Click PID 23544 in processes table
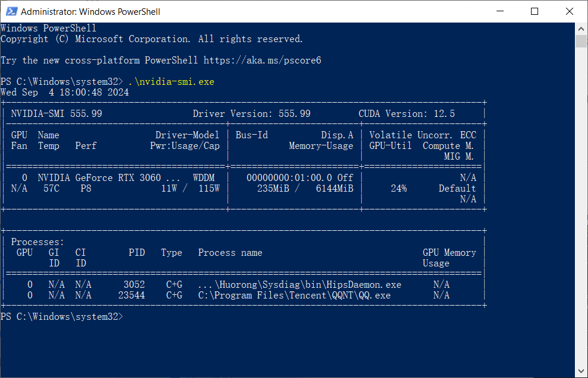 [132, 295]
